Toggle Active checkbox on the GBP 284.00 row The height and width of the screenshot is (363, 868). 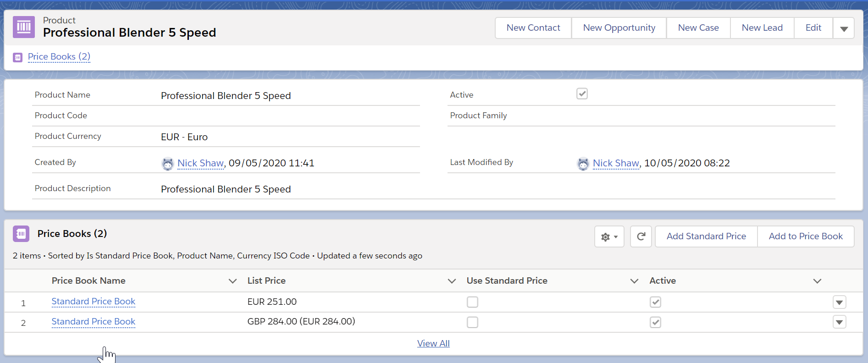pos(655,322)
